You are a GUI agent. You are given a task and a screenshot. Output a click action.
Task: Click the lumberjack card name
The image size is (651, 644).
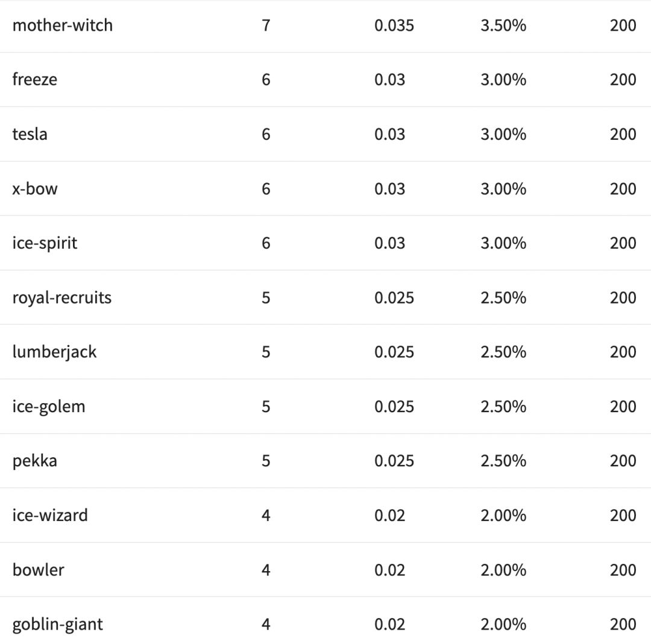click(54, 352)
